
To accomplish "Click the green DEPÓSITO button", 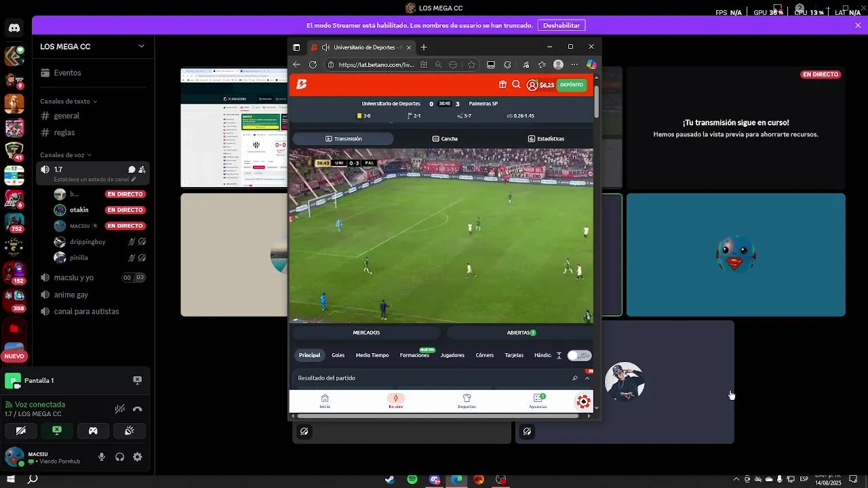I will [x=572, y=85].
